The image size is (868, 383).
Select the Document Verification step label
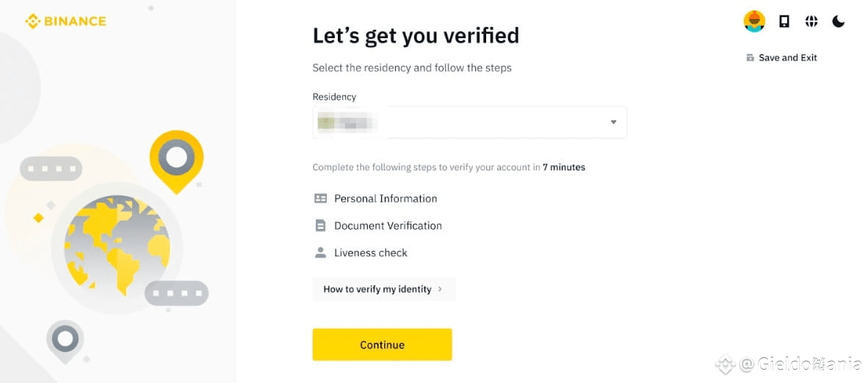[388, 226]
